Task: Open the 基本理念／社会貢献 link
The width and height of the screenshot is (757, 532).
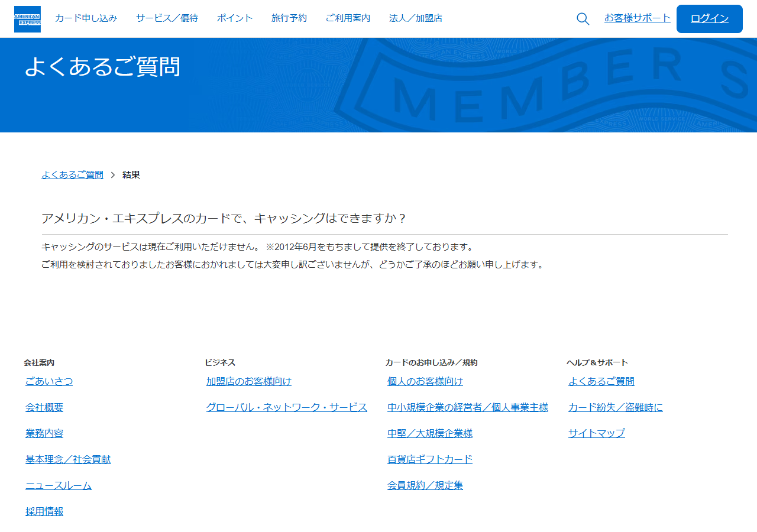Action: click(x=68, y=459)
